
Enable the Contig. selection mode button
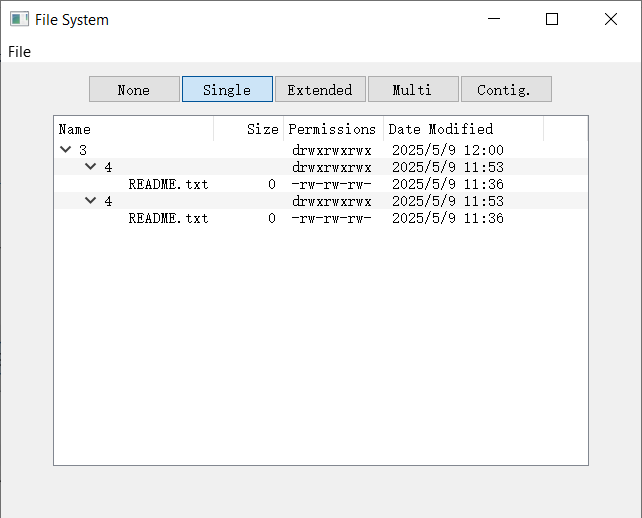click(506, 89)
